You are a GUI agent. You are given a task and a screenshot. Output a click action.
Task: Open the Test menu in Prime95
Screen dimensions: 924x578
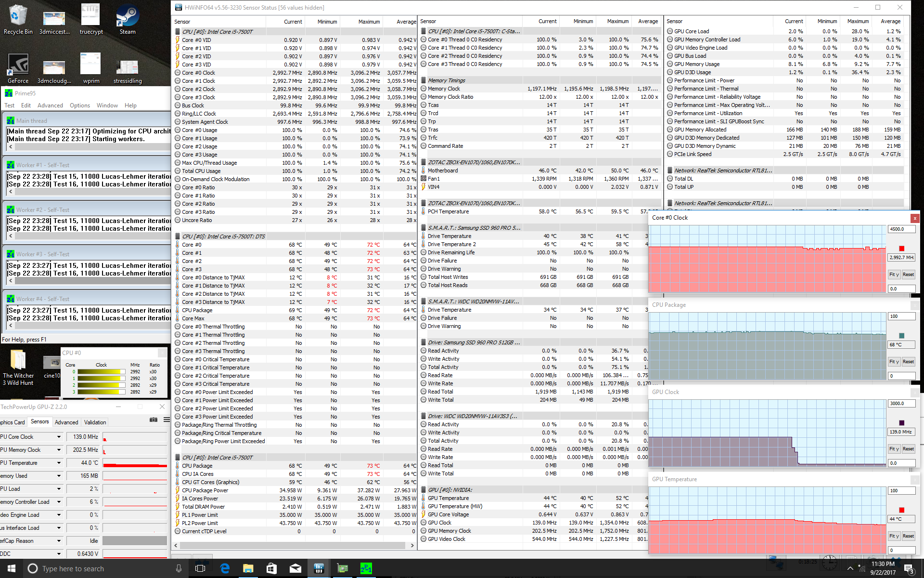[x=9, y=105]
